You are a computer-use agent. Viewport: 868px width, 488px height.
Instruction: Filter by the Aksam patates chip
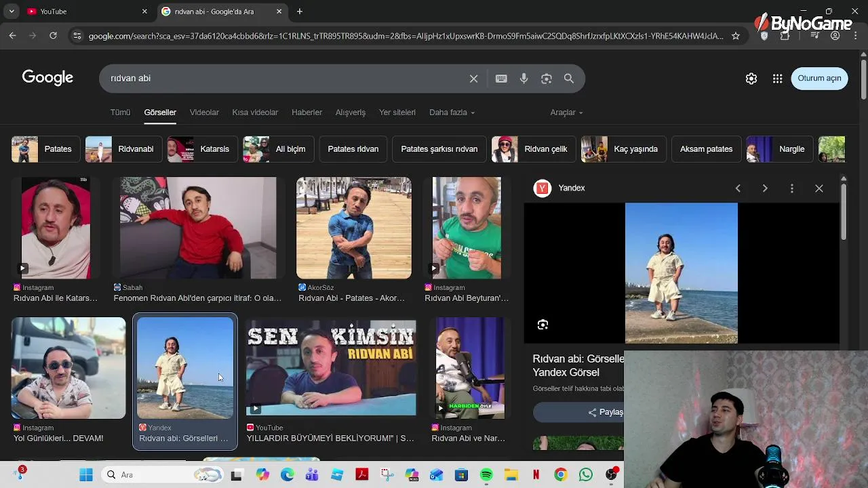pos(707,149)
